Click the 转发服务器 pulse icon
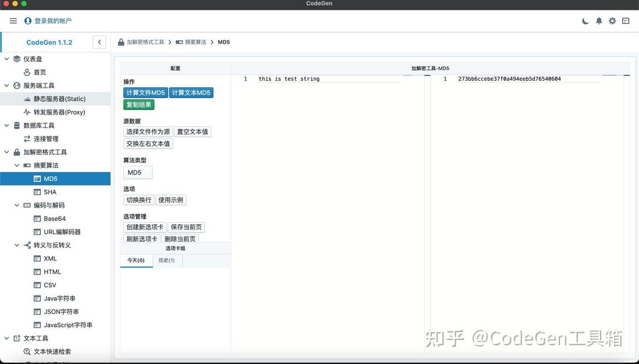Screen dimensions: 639x364 27,112
